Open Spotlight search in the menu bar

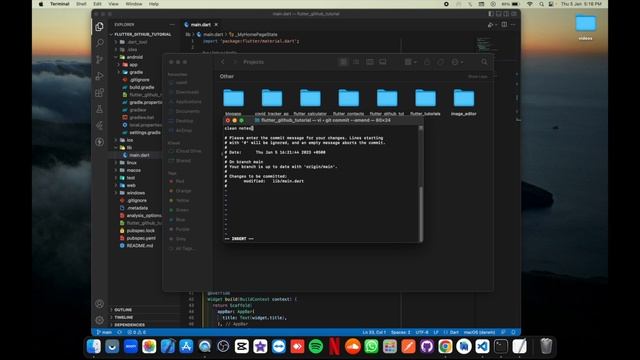tap(541, 4)
